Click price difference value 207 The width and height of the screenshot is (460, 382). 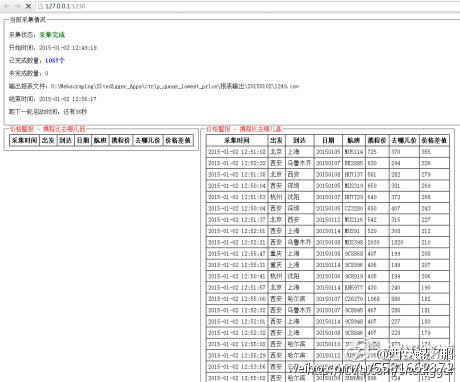(434, 265)
